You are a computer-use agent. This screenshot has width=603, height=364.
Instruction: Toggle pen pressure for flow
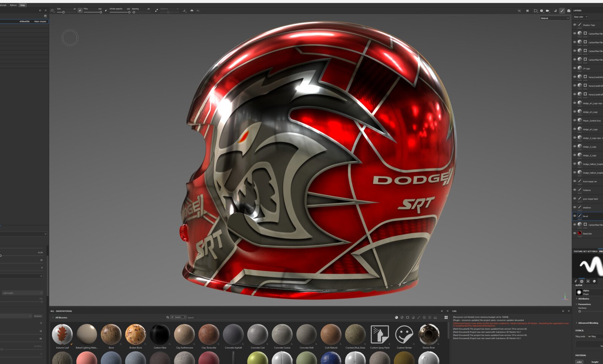pyautogui.click(x=106, y=11)
